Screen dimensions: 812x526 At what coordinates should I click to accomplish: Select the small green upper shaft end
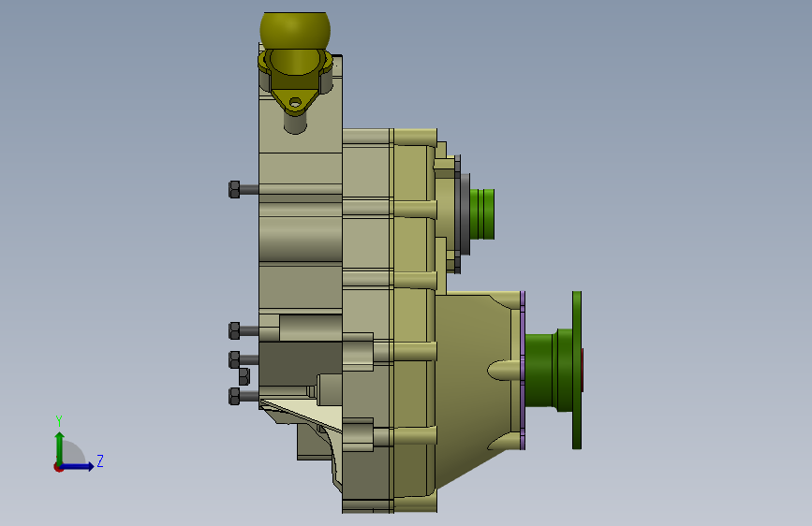pos(482,214)
